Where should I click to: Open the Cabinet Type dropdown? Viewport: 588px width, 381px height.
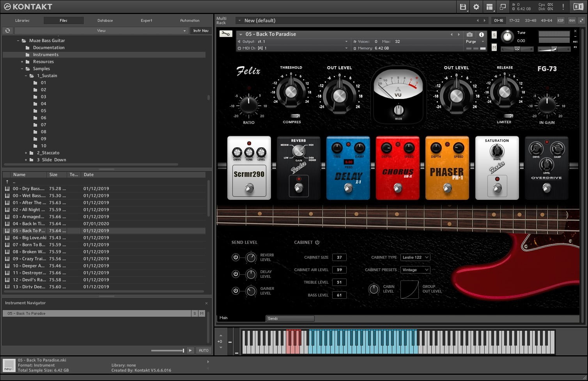pos(415,257)
